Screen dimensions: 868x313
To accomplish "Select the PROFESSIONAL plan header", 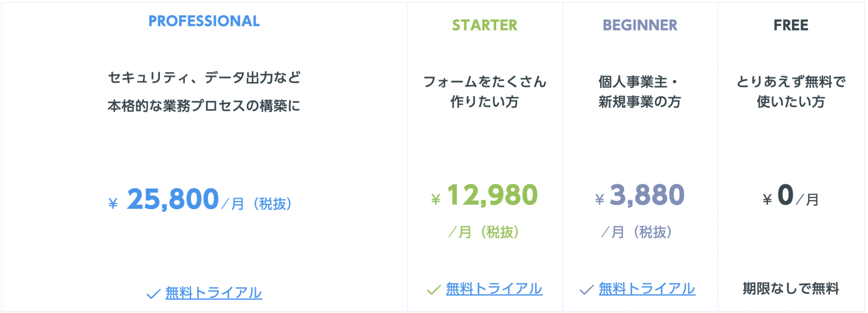I will [x=204, y=20].
